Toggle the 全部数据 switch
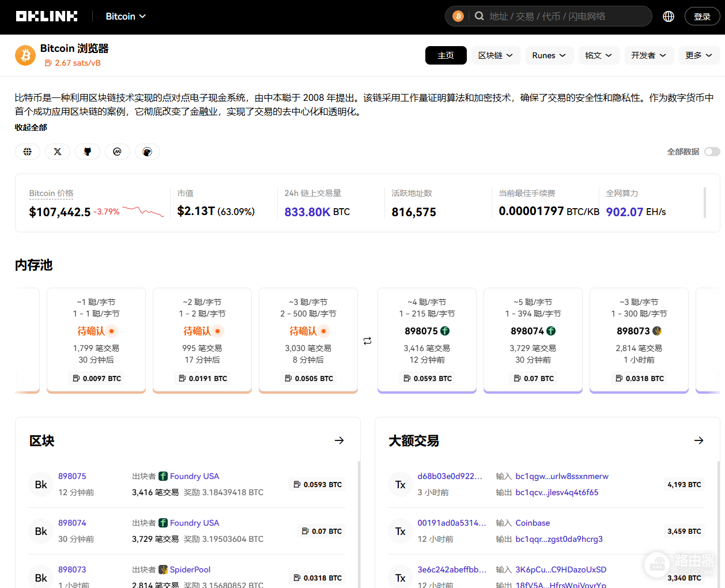Screen dimensions: 725x588 712,152
